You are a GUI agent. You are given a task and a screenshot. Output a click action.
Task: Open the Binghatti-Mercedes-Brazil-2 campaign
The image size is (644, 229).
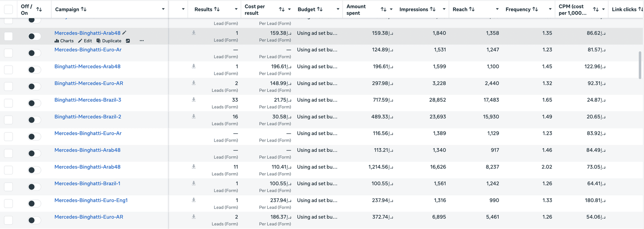point(88,117)
